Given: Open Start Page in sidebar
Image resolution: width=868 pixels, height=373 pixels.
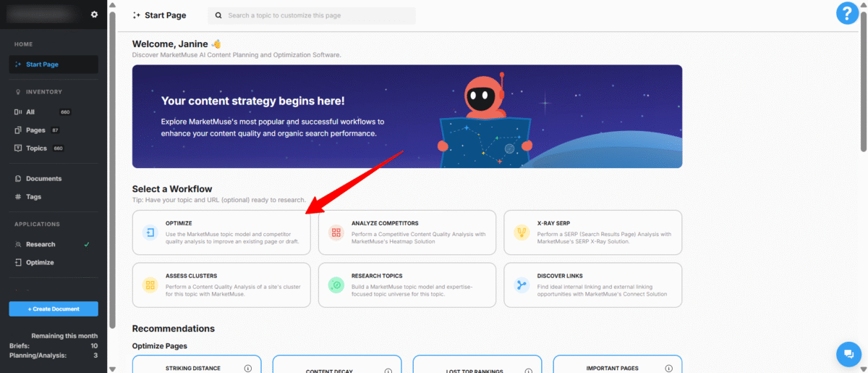Looking at the screenshot, I should [54, 64].
